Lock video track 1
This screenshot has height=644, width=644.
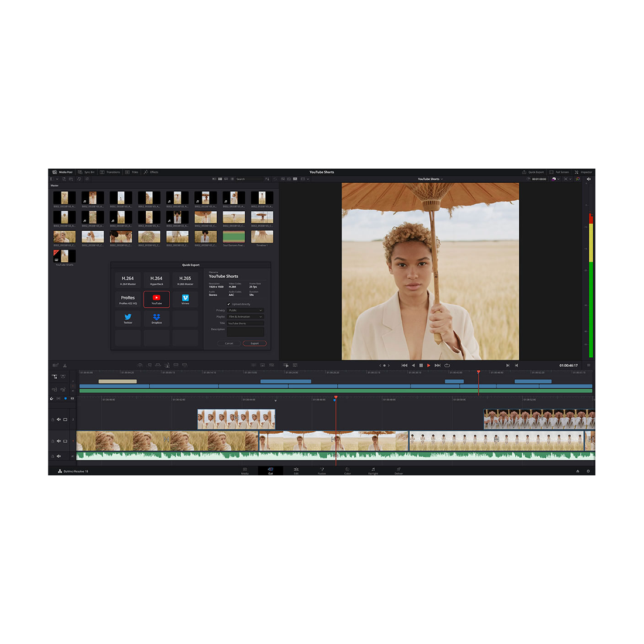(x=53, y=441)
